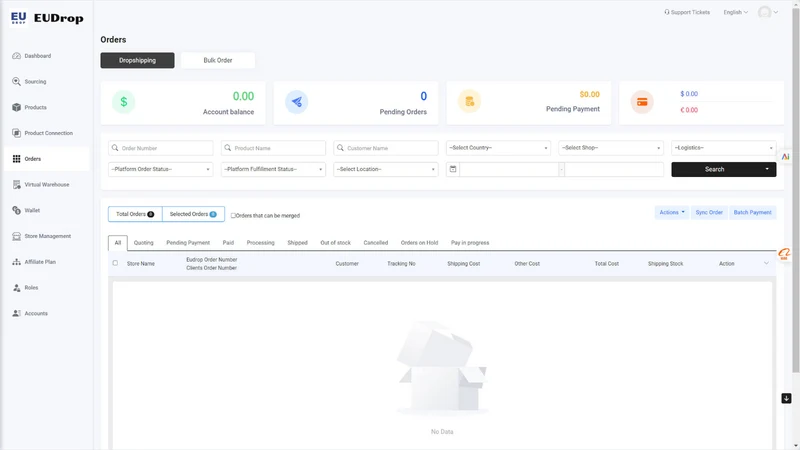Select the All orders tab
This screenshot has height=450, width=800.
[118, 243]
